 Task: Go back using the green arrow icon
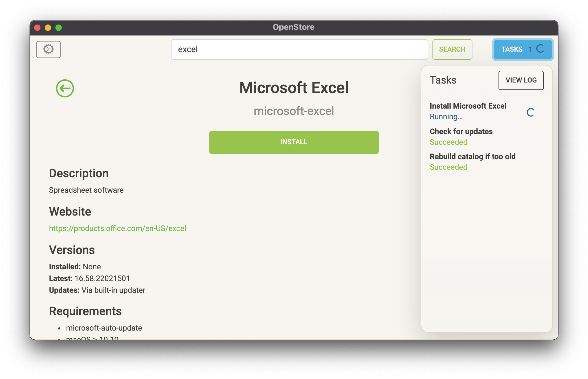pyautogui.click(x=65, y=88)
